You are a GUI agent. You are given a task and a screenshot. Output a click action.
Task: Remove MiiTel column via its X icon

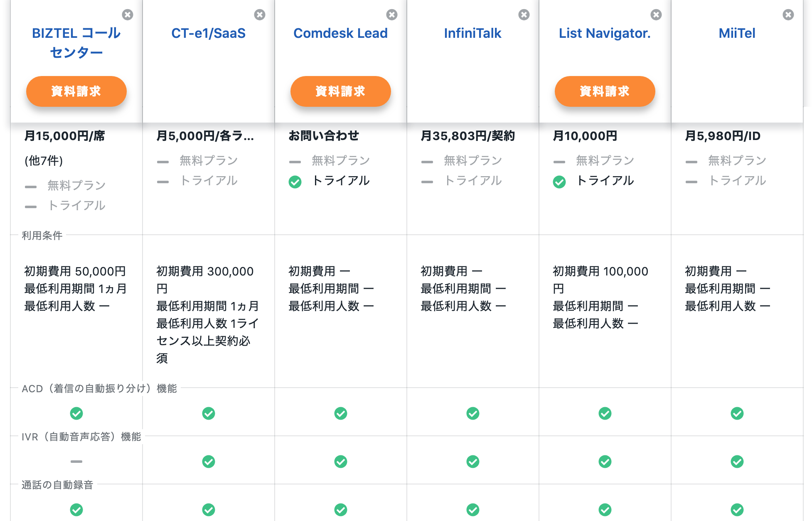(x=787, y=14)
